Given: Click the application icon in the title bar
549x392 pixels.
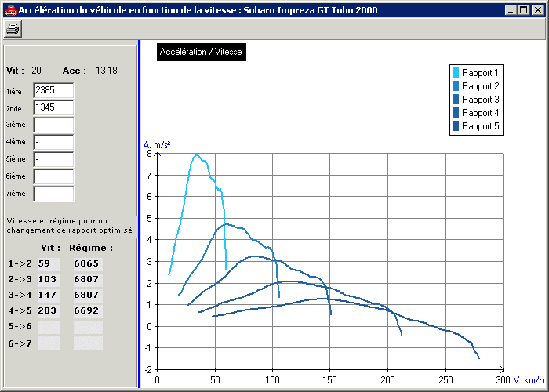Looking at the screenshot, I should click(x=9, y=10).
